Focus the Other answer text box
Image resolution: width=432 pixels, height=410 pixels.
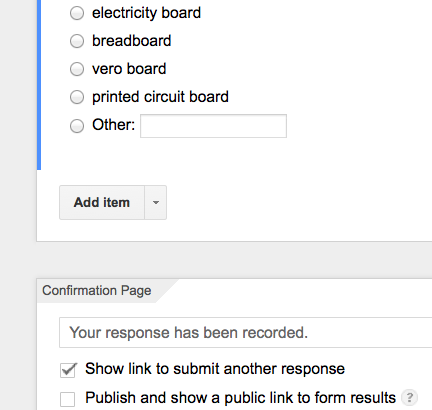213,126
